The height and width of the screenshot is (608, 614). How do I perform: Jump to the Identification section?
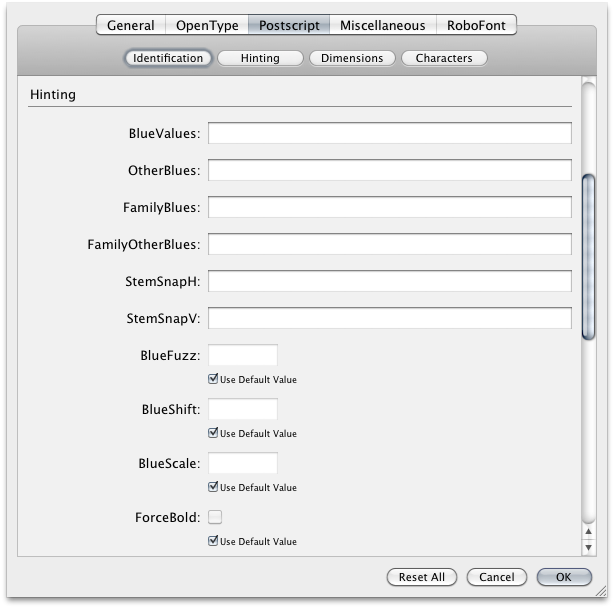(x=168, y=58)
